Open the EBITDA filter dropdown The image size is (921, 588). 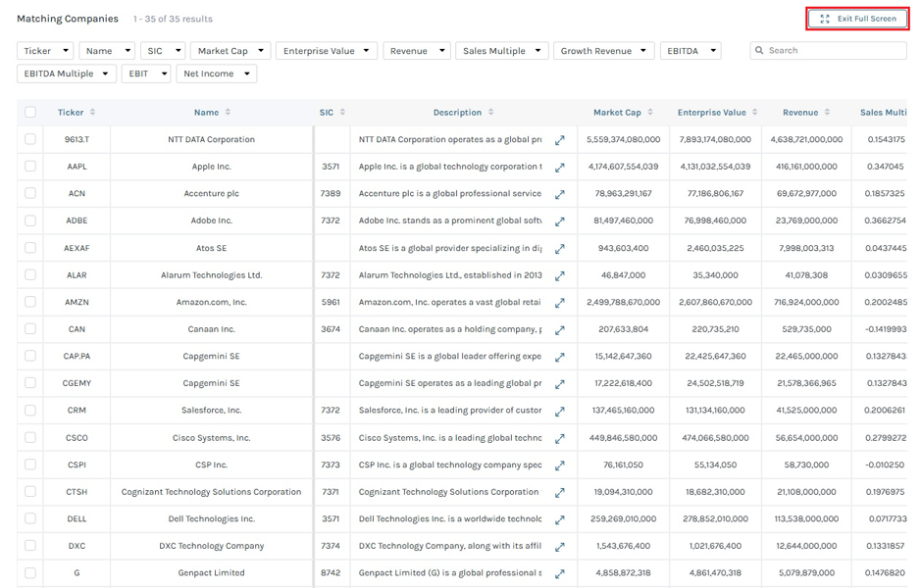pyautogui.click(x=691, y=51)
